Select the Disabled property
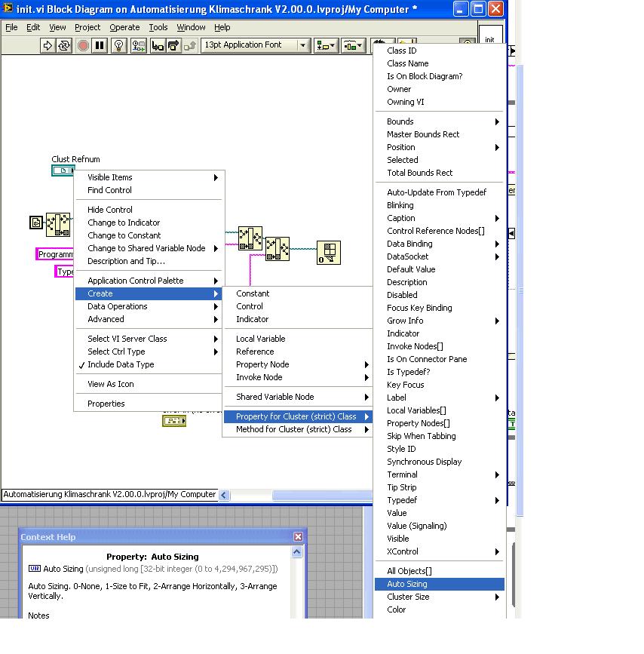644x654 pixels. 439,295
